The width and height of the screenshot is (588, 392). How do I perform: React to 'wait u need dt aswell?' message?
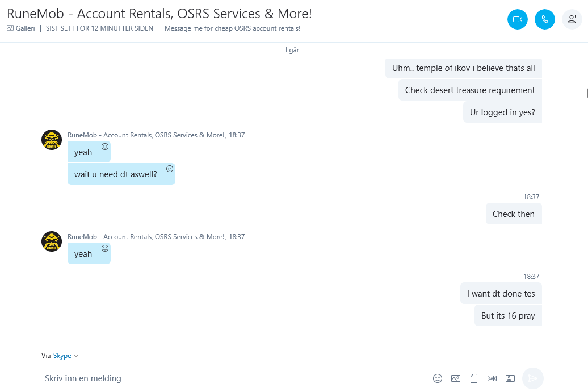point(170,169)
